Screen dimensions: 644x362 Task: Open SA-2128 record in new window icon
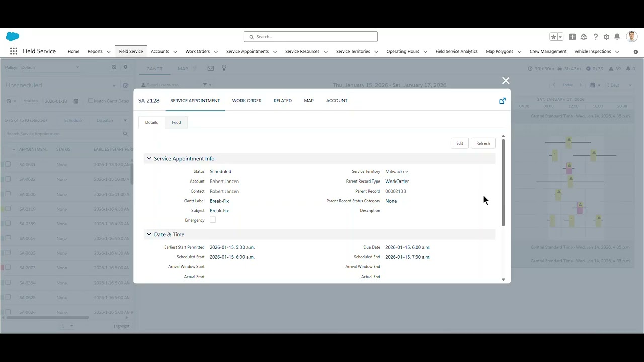(502, 101)
